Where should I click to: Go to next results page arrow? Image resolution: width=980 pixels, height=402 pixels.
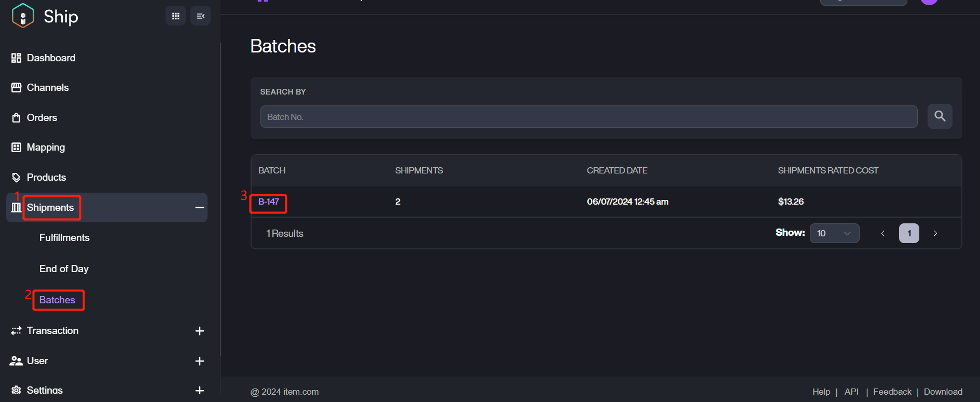coord(935,233)
